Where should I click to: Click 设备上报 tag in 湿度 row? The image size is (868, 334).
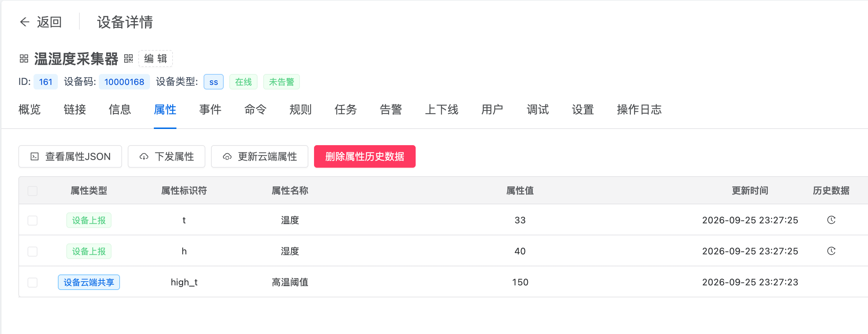coord(89,251)
